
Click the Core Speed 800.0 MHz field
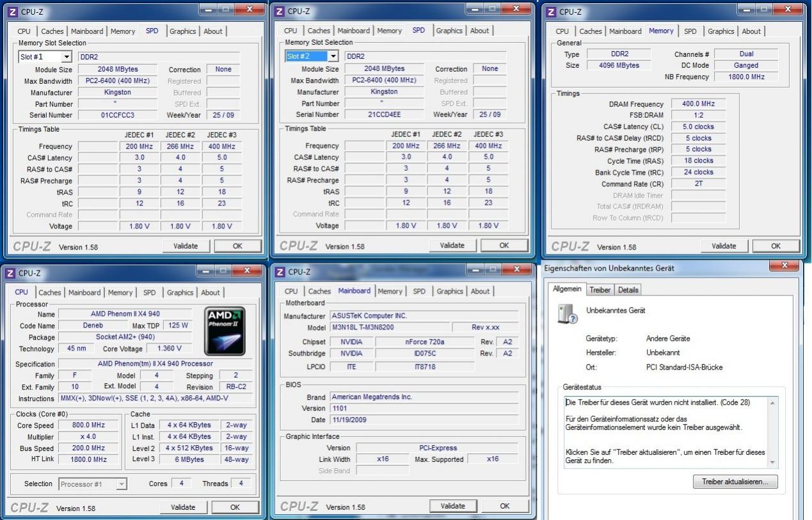88,425
